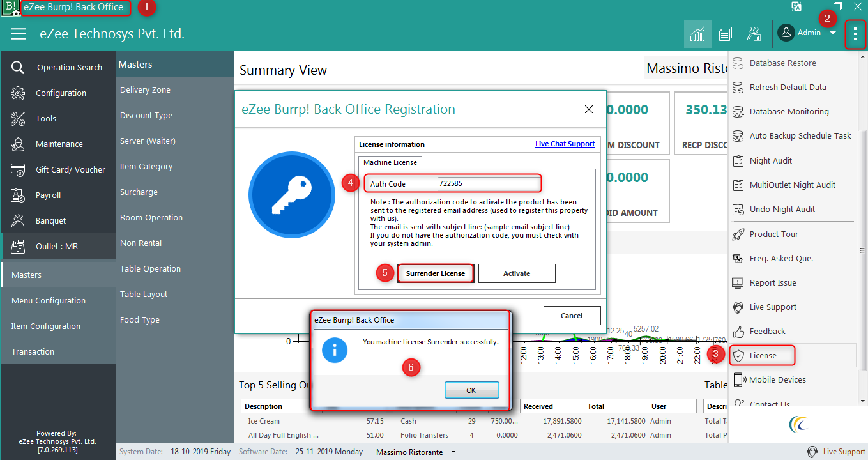This screenshot has width=868, height=460.
Task: Click the Auth Code input field
Action: pos(489,184)
